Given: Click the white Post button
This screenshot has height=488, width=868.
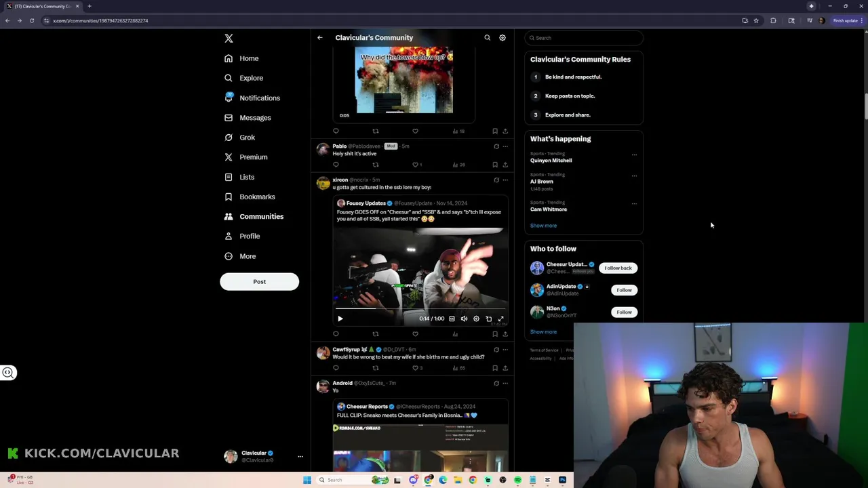Looking at the screenshot, I should click(x=259, y=281).
